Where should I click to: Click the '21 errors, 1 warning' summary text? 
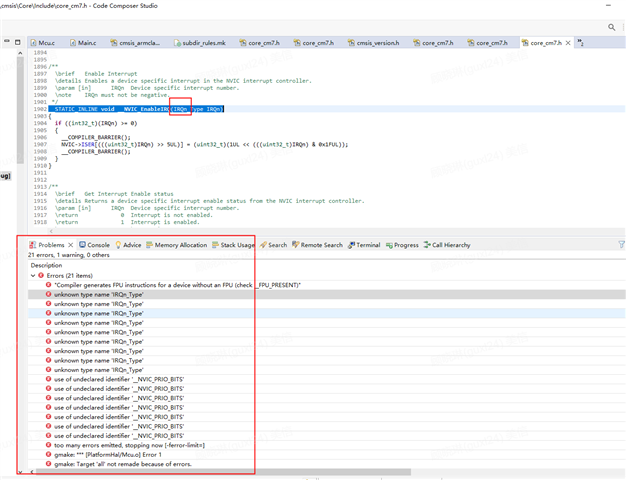[68, 255]
